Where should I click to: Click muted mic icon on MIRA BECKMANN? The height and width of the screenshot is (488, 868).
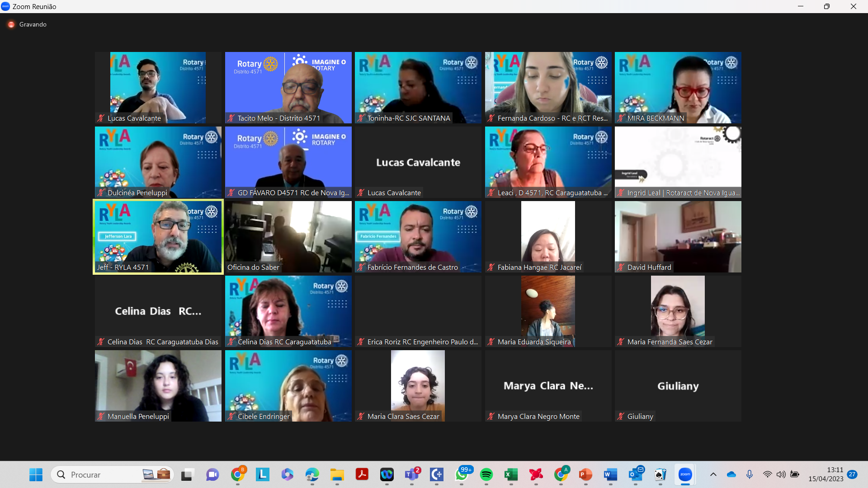click(621, 118)
